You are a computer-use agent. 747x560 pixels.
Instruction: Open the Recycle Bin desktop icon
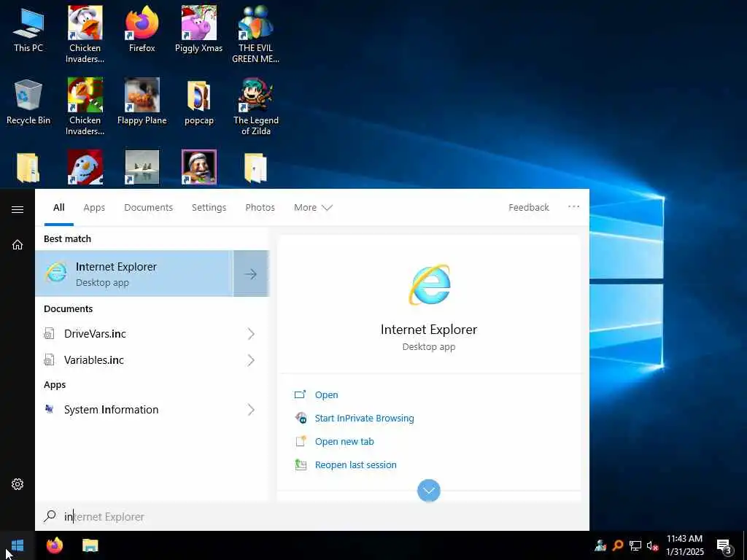tap(28, 102)
